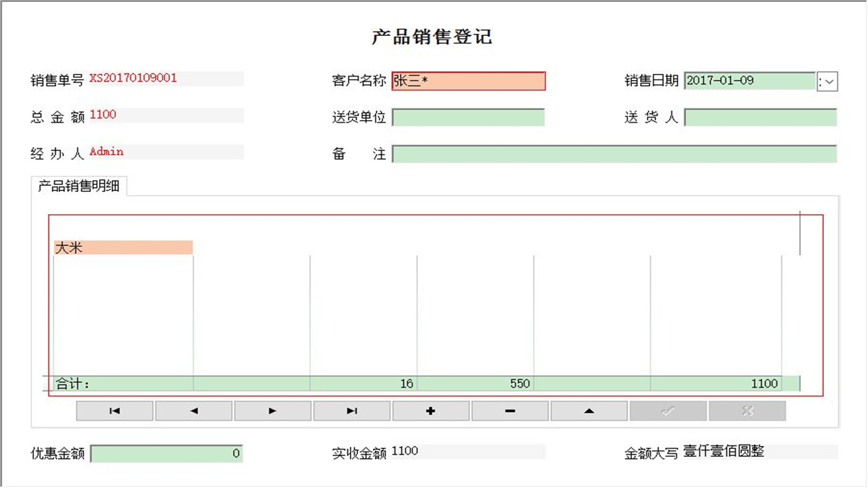This screenshot has height=488, width=868.
Task: Jump to the last record
Action: (x=351, y=410)
